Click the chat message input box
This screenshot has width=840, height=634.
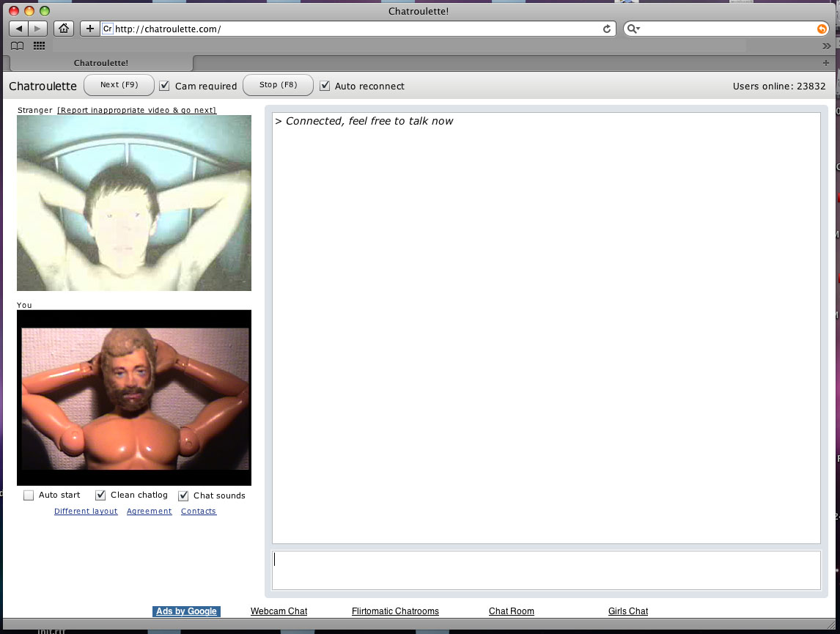546,571
